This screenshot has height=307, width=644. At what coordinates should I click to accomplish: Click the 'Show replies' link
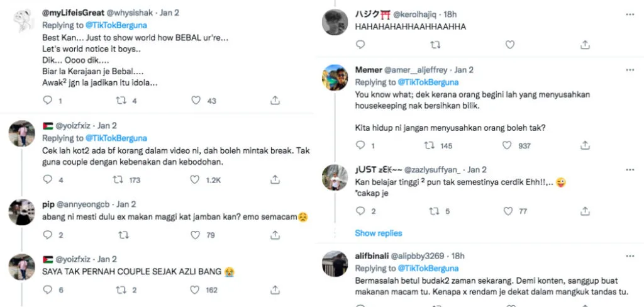(378, 233)
